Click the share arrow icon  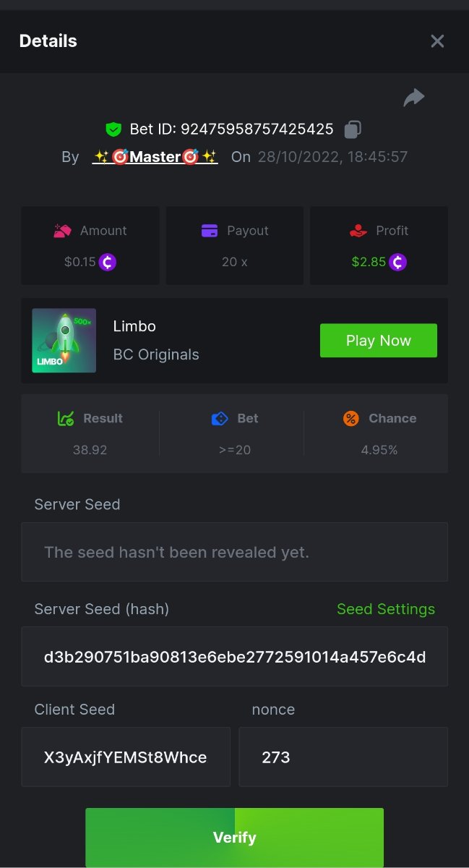pos(414,98)
